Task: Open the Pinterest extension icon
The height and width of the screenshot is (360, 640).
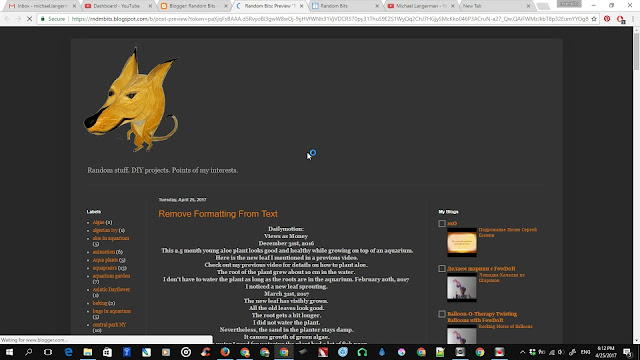Action: 607,19
